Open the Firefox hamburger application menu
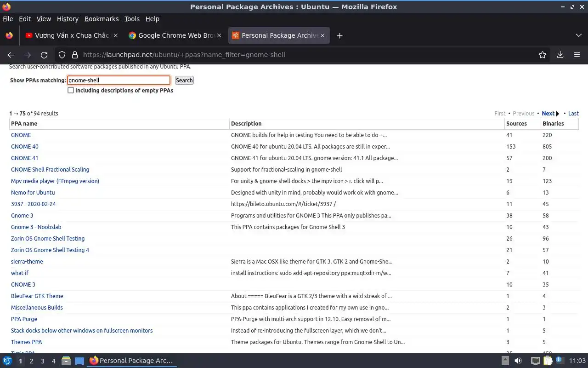This screenshot has width=588, height=368. point(577,55)
